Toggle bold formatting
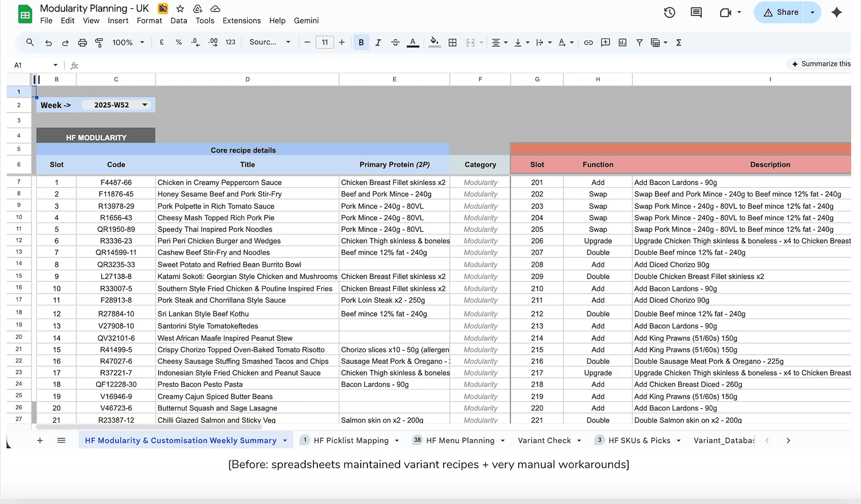Image resolution: width=861 pixels, height=504 pixels. (x=361, y=43)
